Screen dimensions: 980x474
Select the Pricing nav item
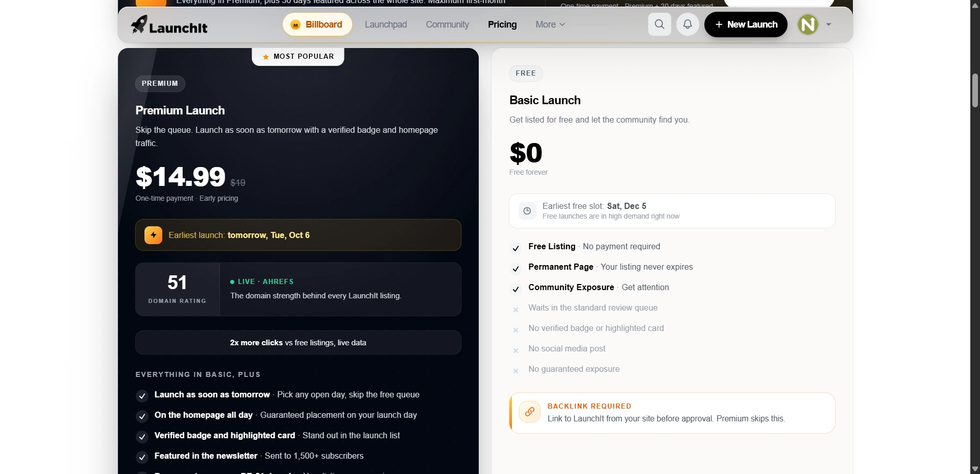click(502, 25)
